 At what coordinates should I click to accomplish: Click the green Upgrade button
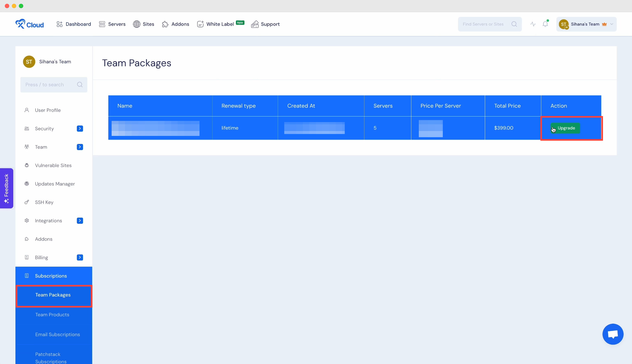coord(565,128)
